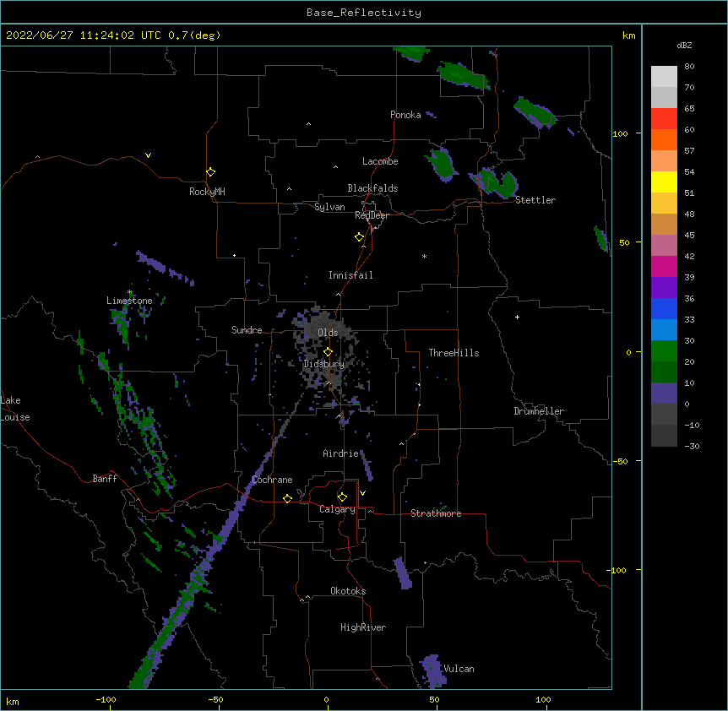Select the light gray 80-70 dBZ legend swatch

point(664,77)
